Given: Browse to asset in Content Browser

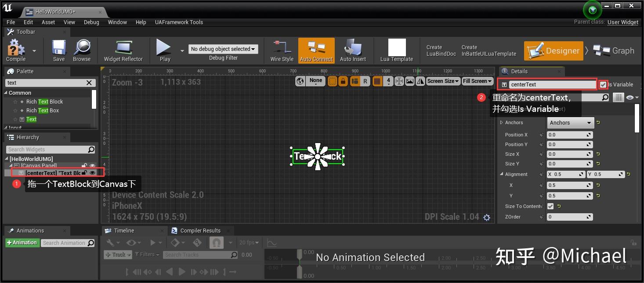Looking at the screenshot, I should [82, 50].
